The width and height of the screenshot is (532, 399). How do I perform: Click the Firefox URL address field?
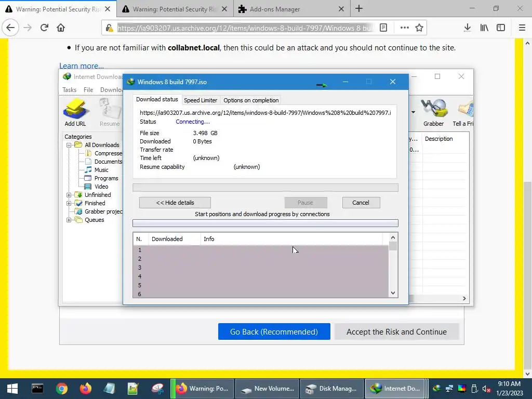(245, 28)
